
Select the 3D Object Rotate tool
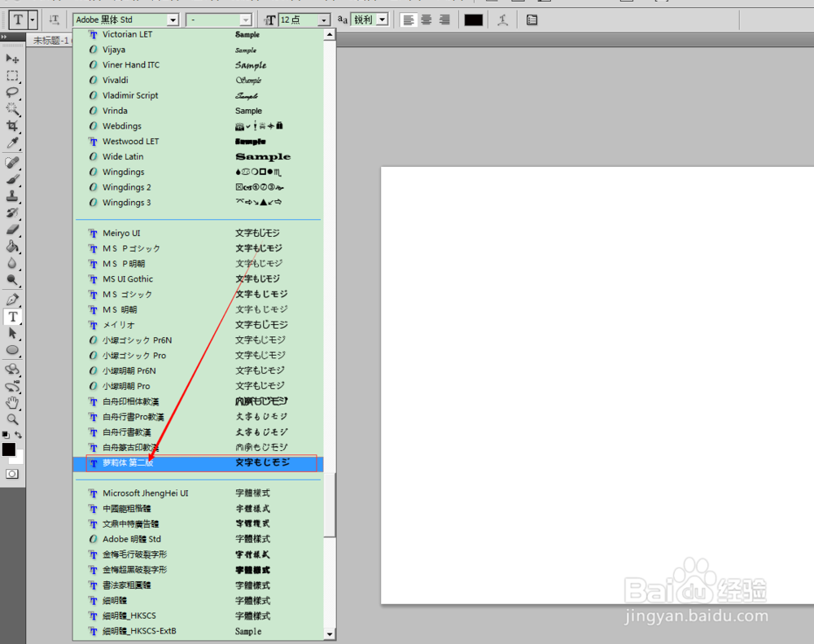click(12, 370)
